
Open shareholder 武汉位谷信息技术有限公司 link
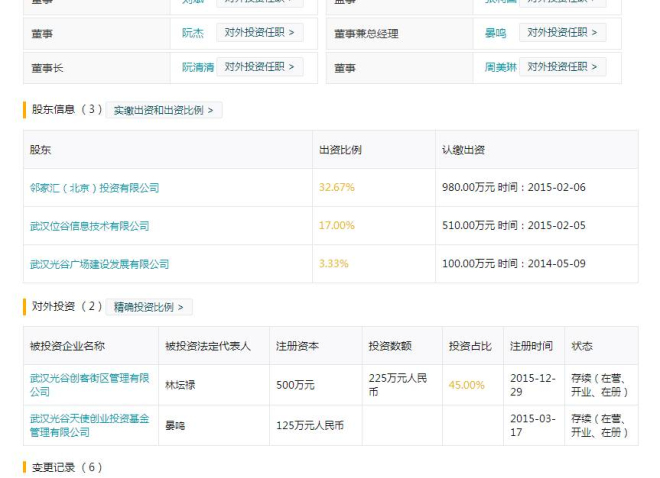[x=90, y=226]
